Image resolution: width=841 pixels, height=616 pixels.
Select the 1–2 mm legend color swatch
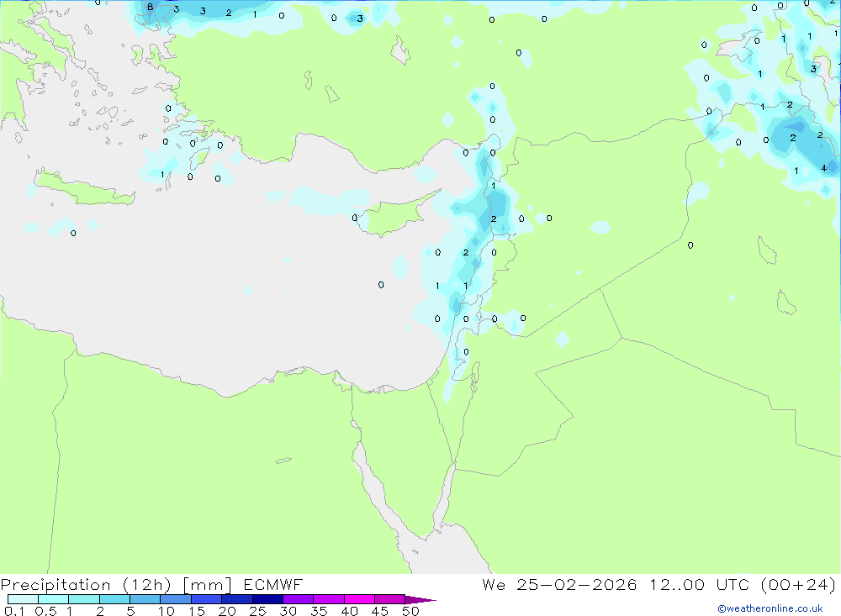[x=84, y=599]
